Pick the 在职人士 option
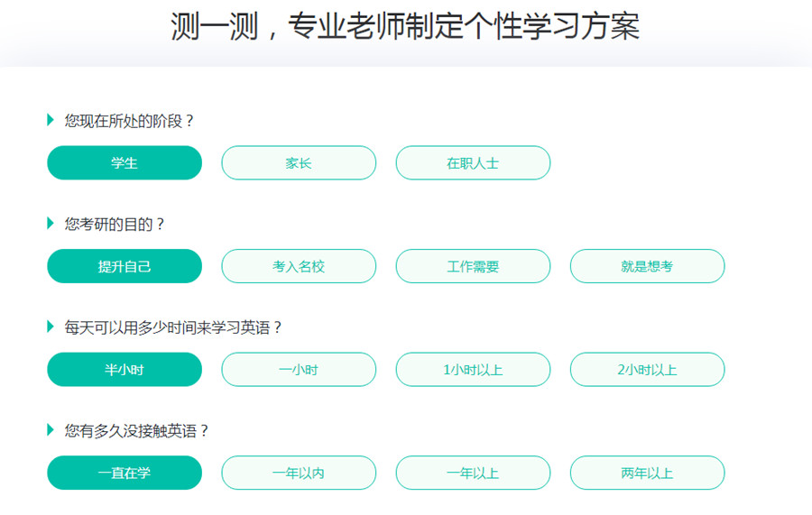 pyautogui.click(x=473, y=163)
